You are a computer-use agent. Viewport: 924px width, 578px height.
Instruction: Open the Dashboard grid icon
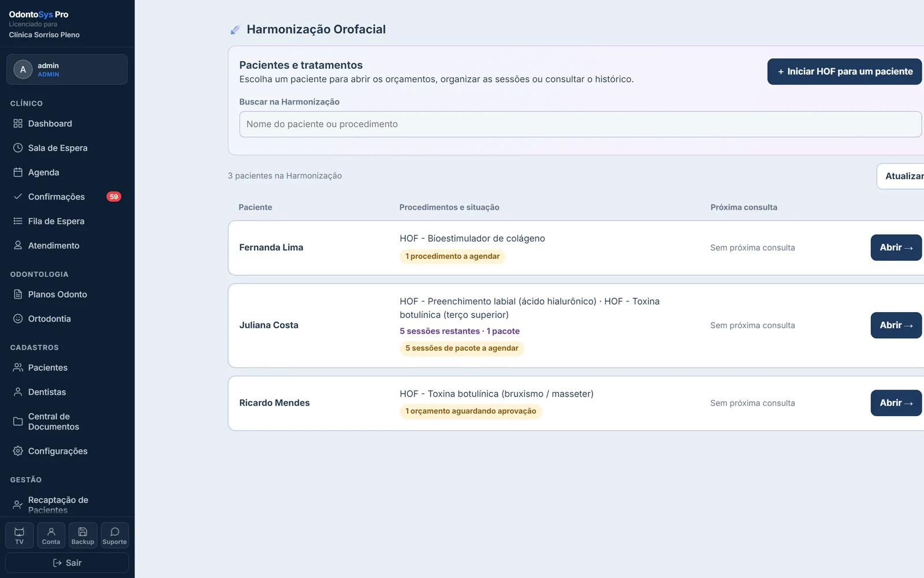click(18, 124)
